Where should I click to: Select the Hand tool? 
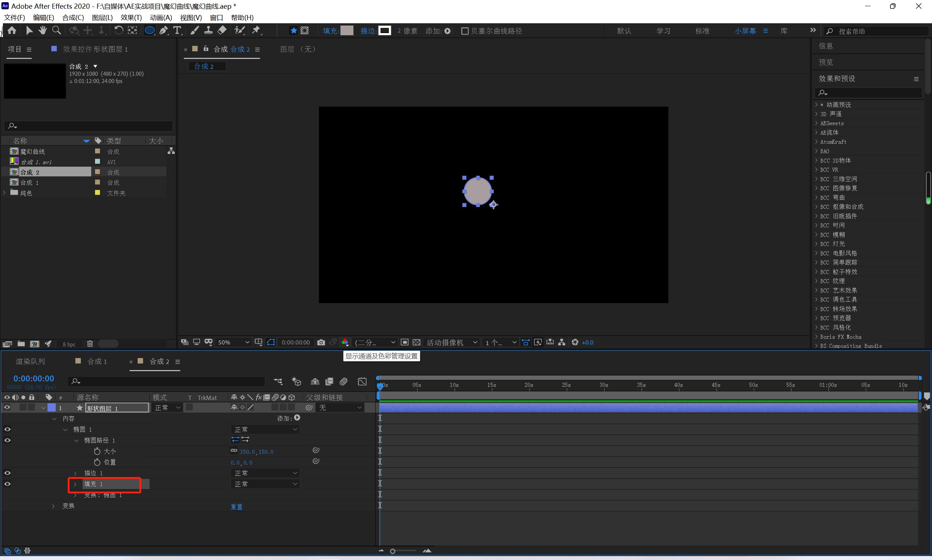[42, 31]
